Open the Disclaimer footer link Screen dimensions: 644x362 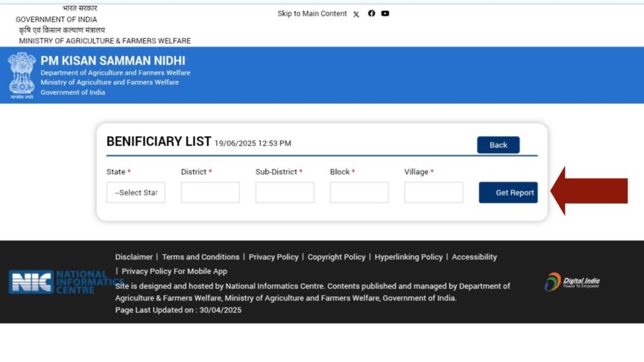pyautogui.click(x=134, y=257)
